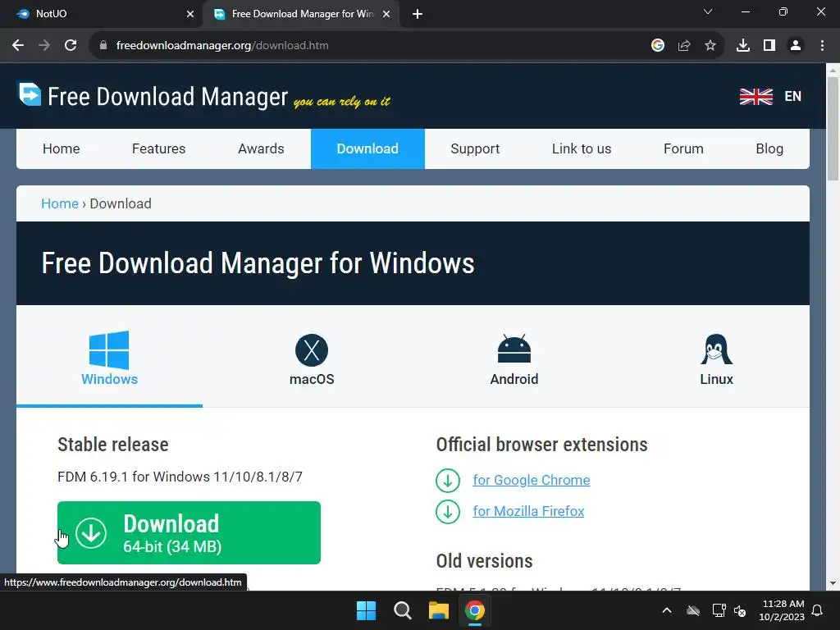Click download arrow icon beside Mozilla Firefox
This screenshot has height=630, width=840.
[448, 512]
